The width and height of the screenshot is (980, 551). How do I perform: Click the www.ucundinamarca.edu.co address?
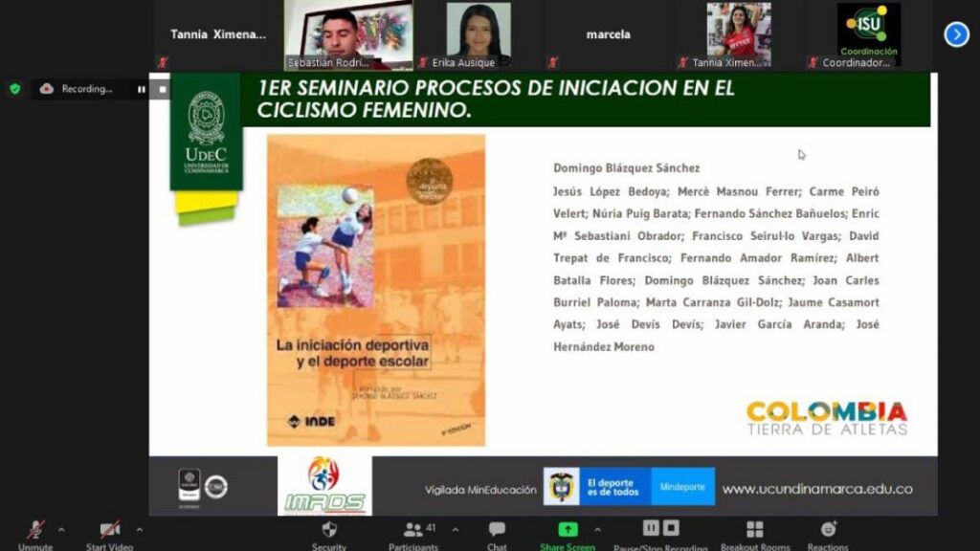click(x=817, y=489)
